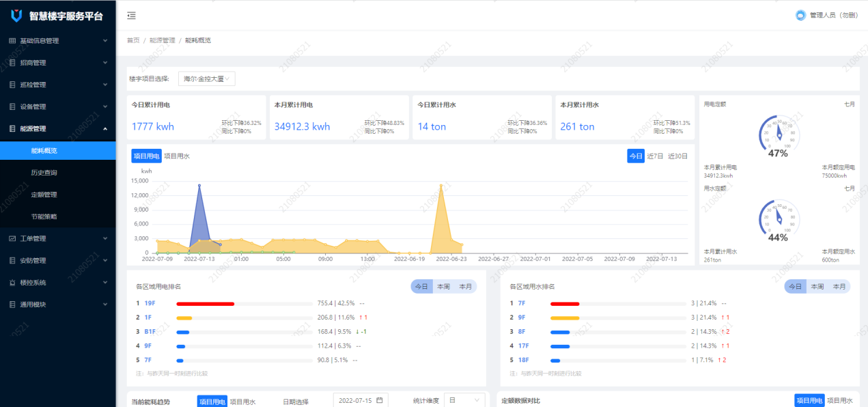Switch main chart to 项目用水 tab

[x=177, y=156]
